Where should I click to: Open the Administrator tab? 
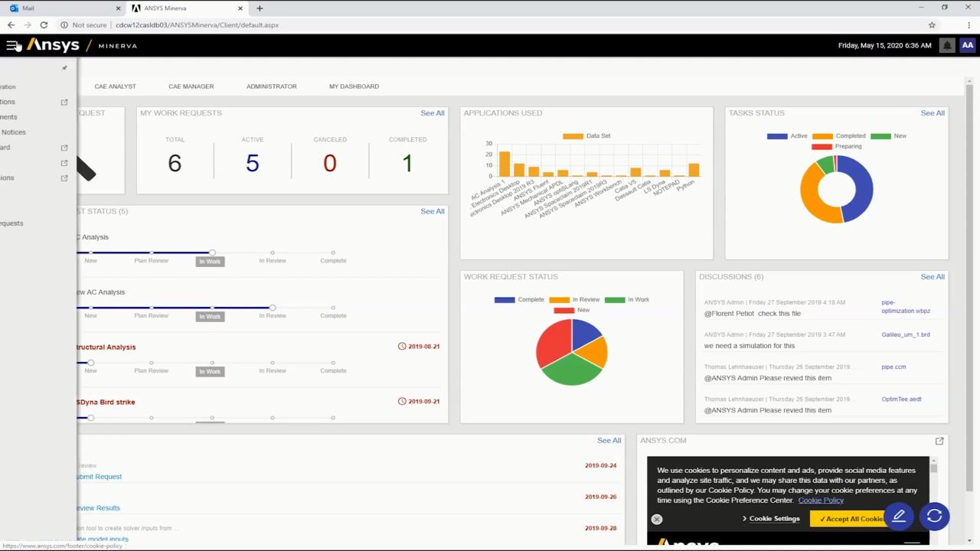(271, 86)
